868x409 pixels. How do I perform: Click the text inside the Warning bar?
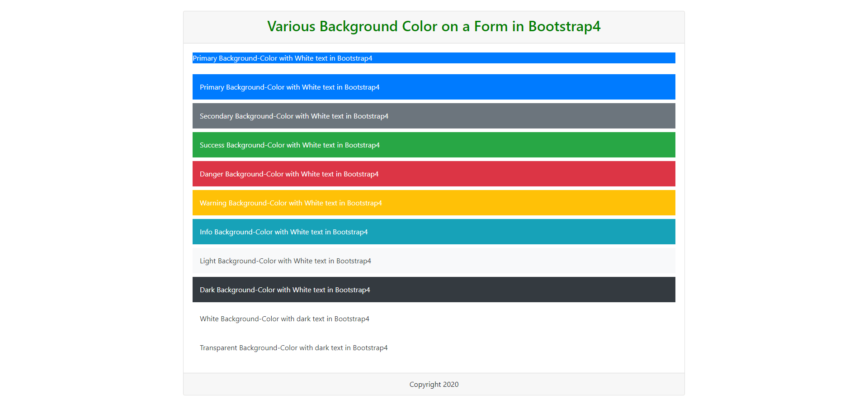point(291,202)
